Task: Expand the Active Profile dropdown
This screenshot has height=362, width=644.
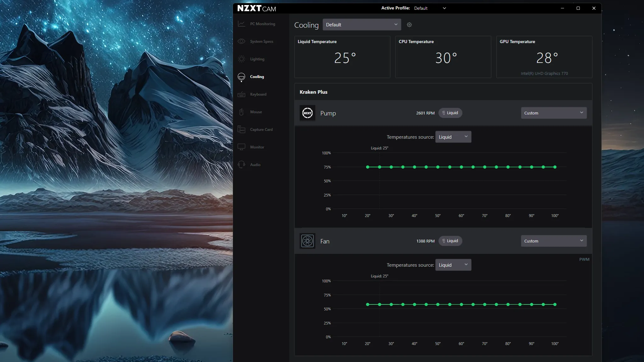Action: click(430, 8)
